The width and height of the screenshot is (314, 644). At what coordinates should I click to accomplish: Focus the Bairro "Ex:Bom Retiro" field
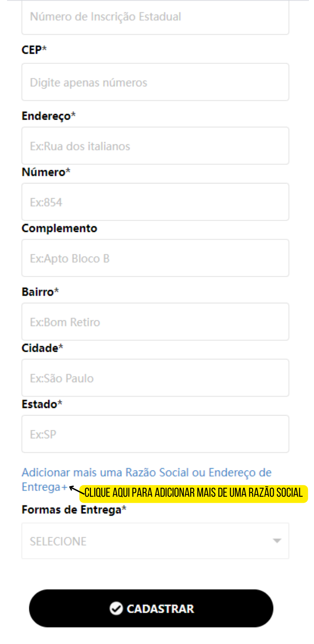155,322
